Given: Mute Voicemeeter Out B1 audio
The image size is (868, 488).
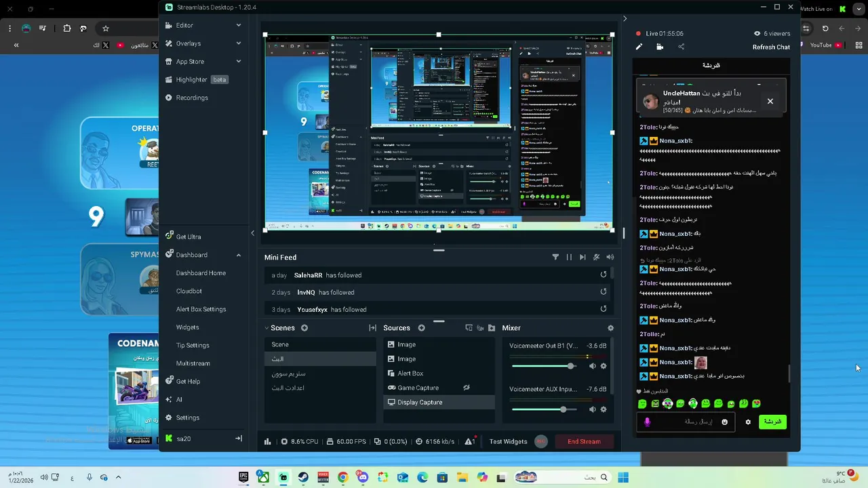Looking at the screenshot, I should coord(592,366).
